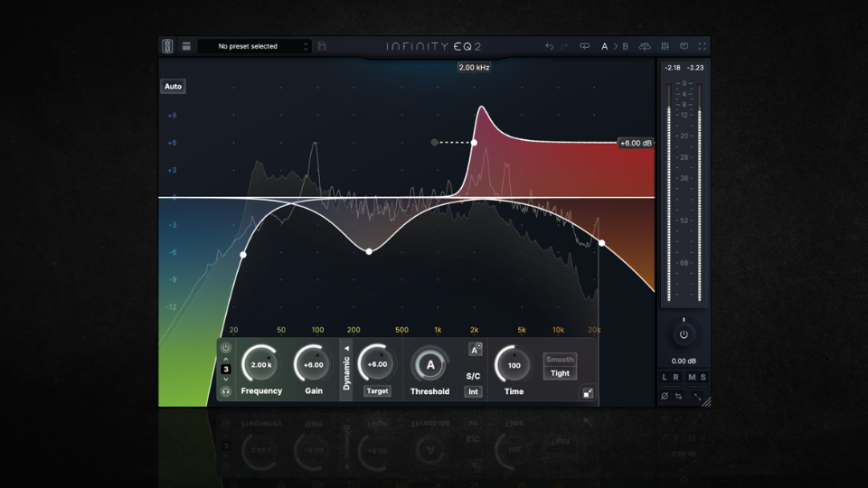Click the Threshold knob with A
The image size is (868, 488).
(430, 365)
